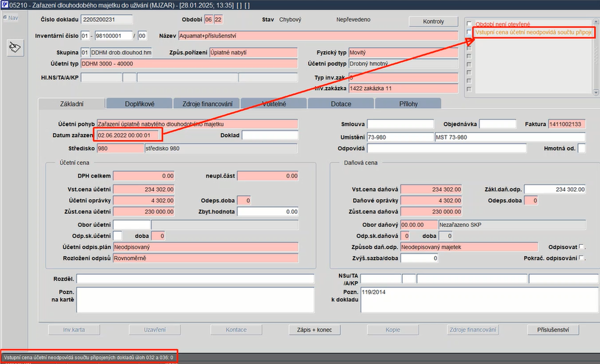Click the eraser clear-form icon on left sidebar
The height and width of the screenshot is (364, 600).
(15, 48)
